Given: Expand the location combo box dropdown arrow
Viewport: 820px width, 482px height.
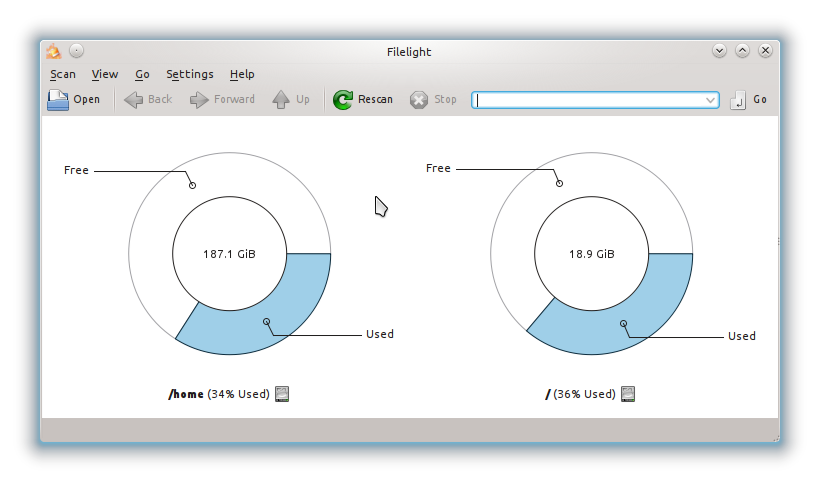Looking at the screenshot, I should 710,100.
